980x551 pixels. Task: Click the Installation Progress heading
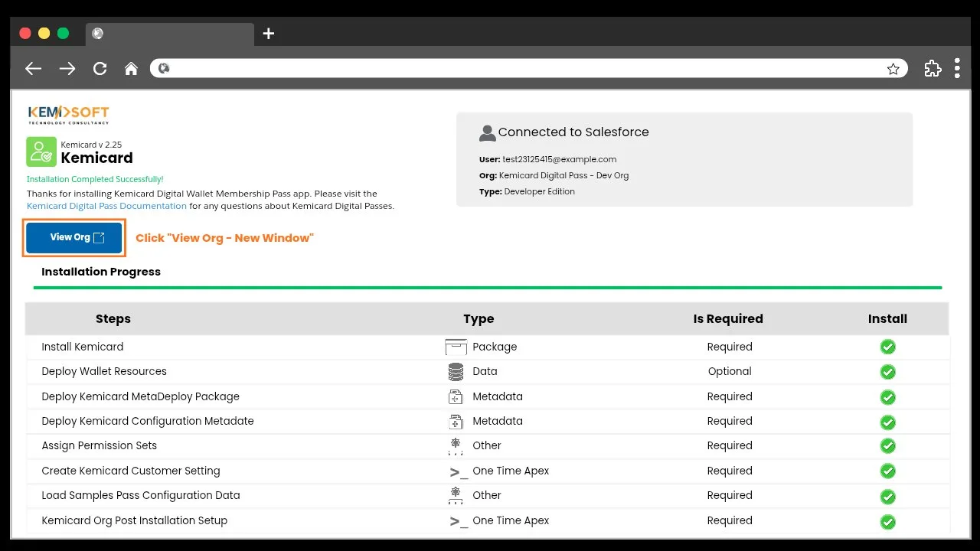click(x=101, y=272)
